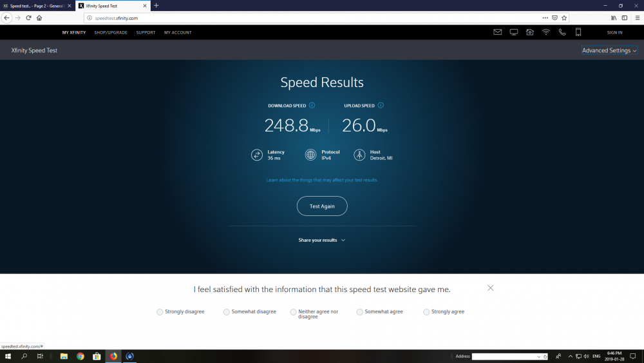Open the SHOP/UPGRADE menu
Image resolution: width=644 pixels, height=363 pixels.
click(111, 32)
